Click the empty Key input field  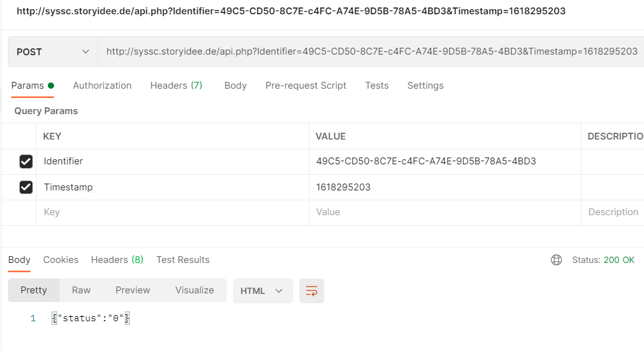pos(172,213)
